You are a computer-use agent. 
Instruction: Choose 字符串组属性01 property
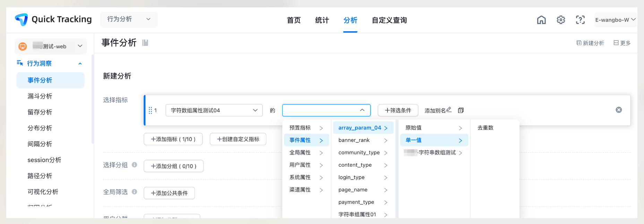363,215
